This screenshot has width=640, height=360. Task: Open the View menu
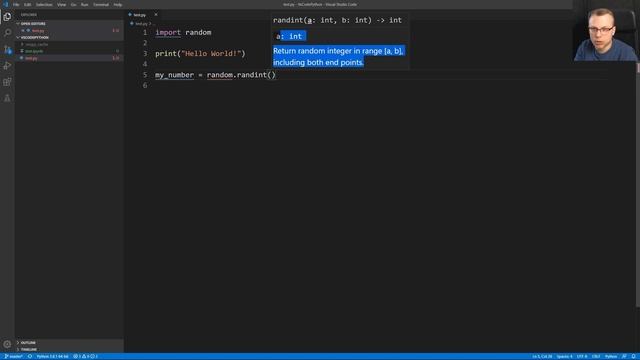(61, 4)
